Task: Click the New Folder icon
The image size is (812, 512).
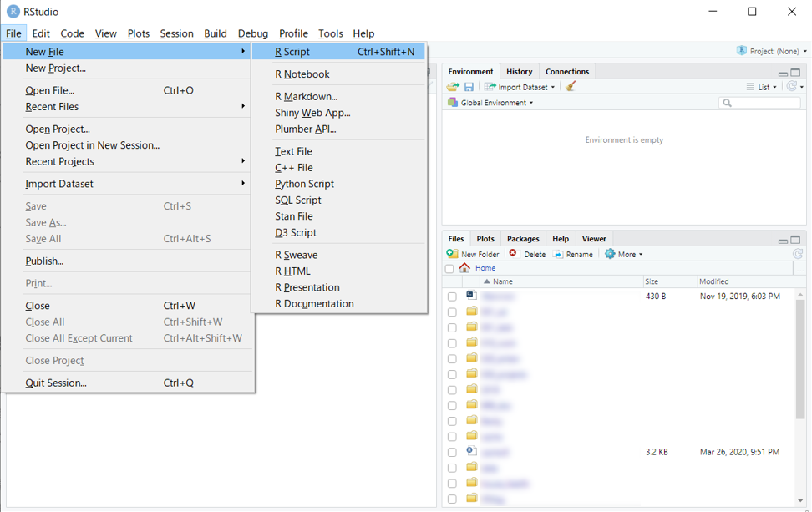Action: tap(452, 254)
